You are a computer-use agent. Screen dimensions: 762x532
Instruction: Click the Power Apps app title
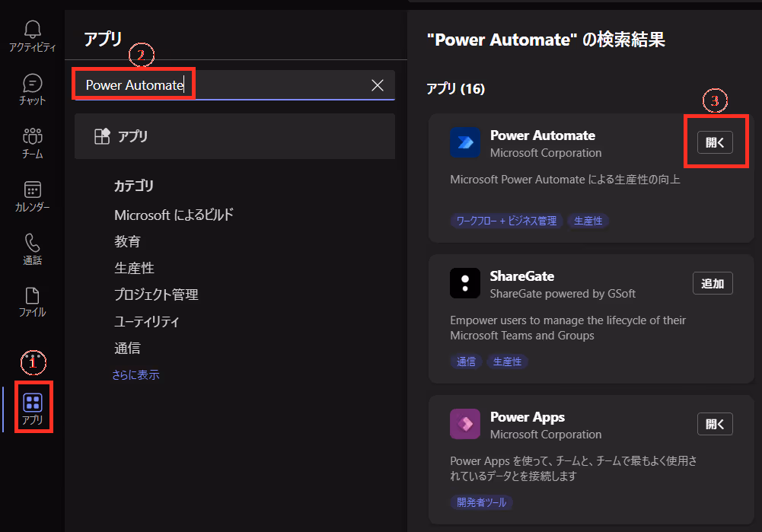(528, 417)
